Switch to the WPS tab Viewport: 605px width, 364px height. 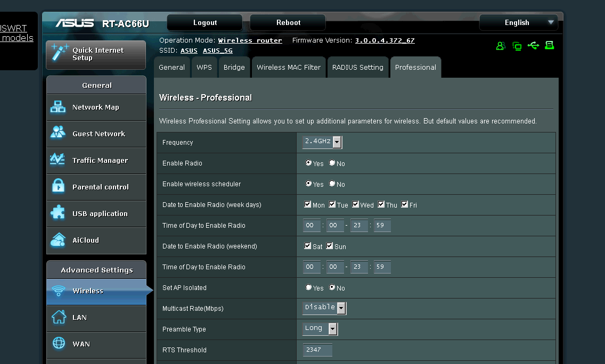pyautogui.click(x=204, y=67)
